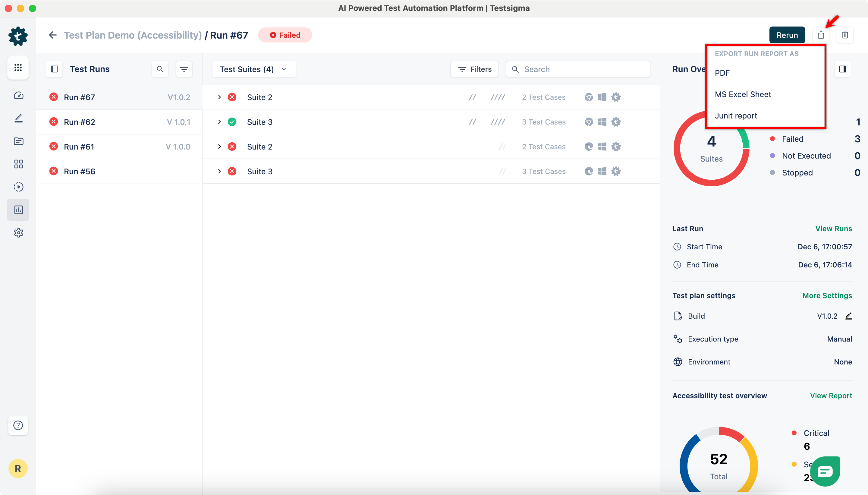Click the delete run trash icon

pyautogui.click(x=845, y=35)
